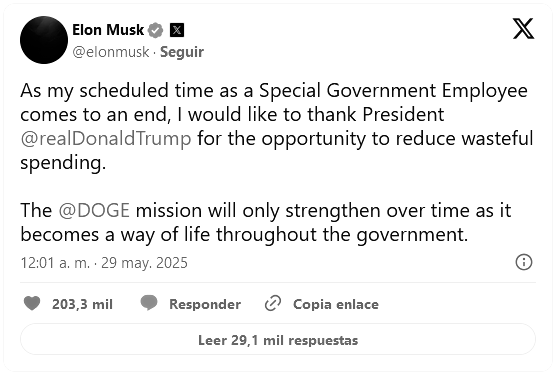Open Leer 29,1 mil respuestas
The width and height of the screenshot is (556, 375).
pos(278,339)
